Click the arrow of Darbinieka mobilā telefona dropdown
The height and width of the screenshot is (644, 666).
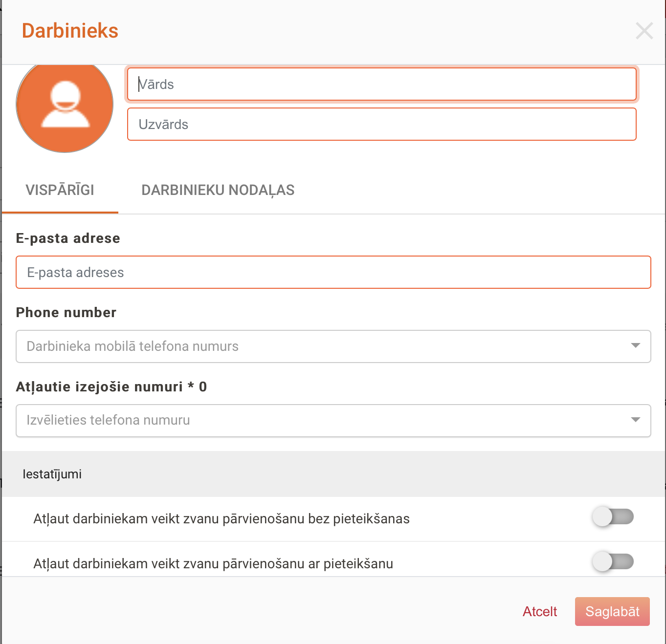pyautogui.click(x=635, y=346)
